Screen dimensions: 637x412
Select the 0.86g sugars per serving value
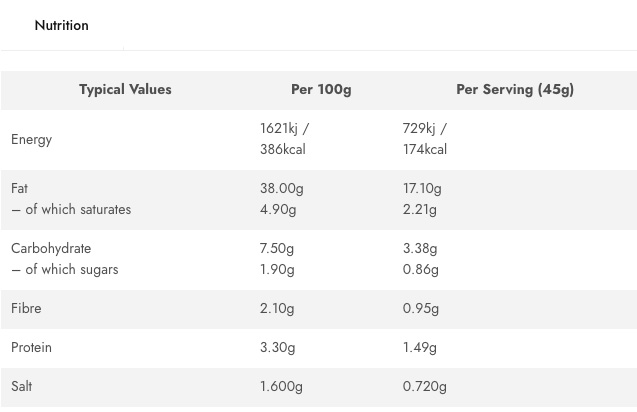[421, 269]
